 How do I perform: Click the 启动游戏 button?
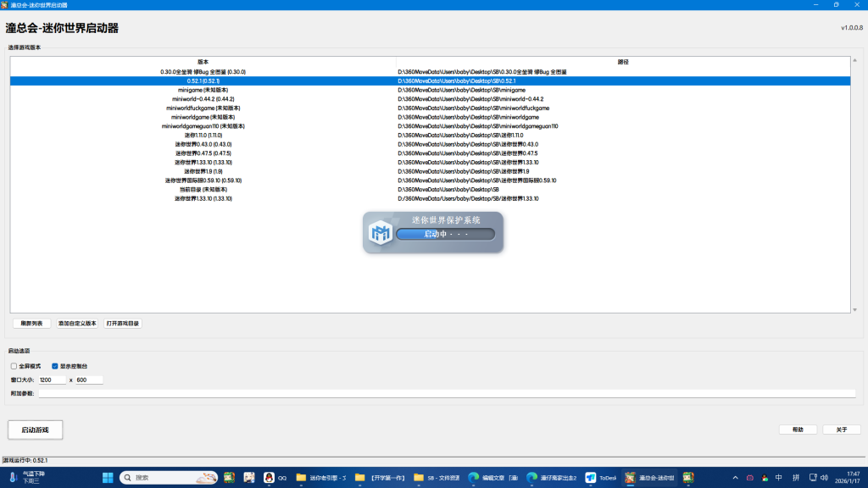(x=36, y=430)
